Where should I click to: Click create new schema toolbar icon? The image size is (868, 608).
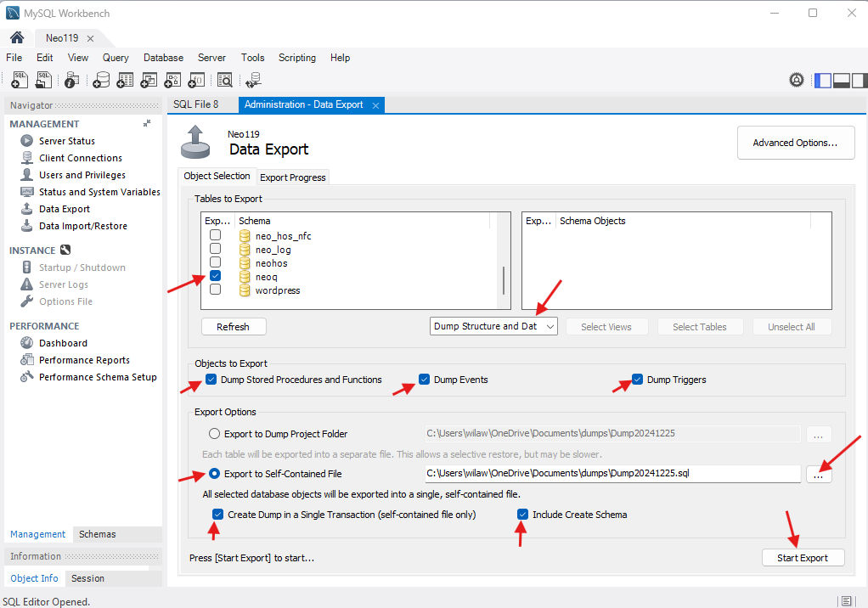(101, 80)
